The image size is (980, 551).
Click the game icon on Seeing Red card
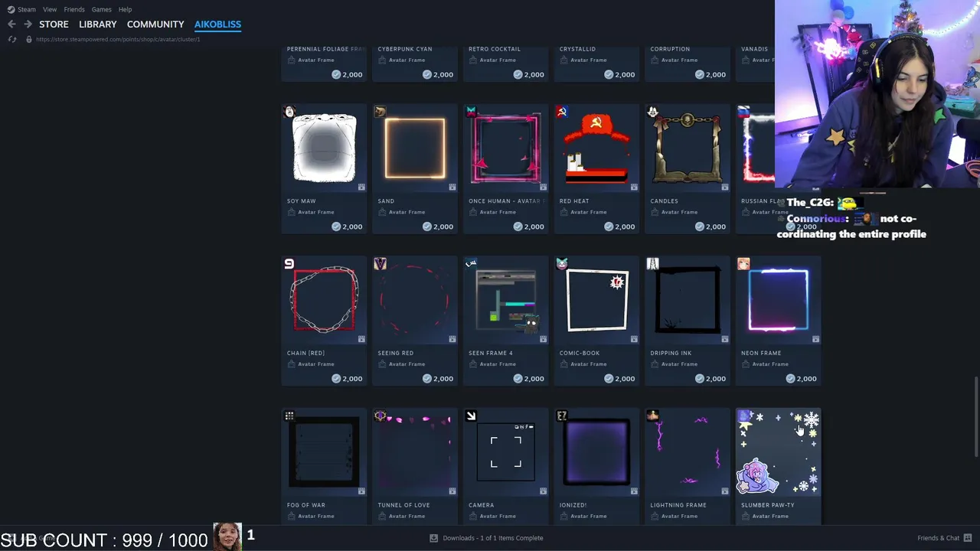[x=380, y=264]
